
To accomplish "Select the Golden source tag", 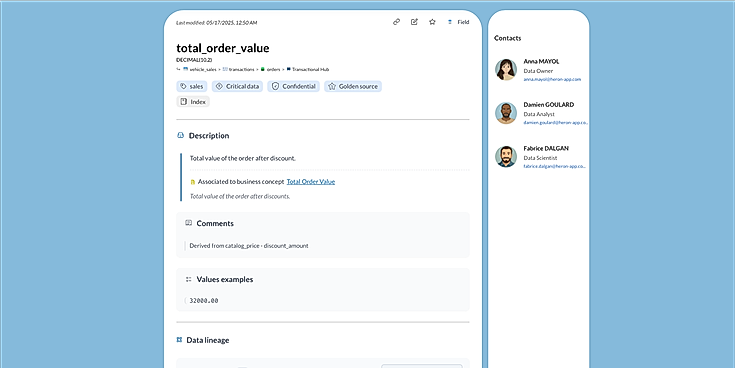I will pyautogui.click(x=353, y=86).
